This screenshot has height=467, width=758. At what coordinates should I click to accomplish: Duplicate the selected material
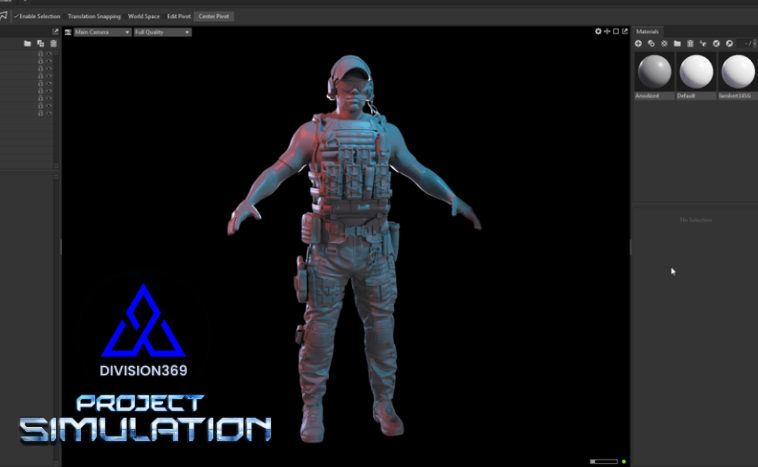click(x=651, y=44)
